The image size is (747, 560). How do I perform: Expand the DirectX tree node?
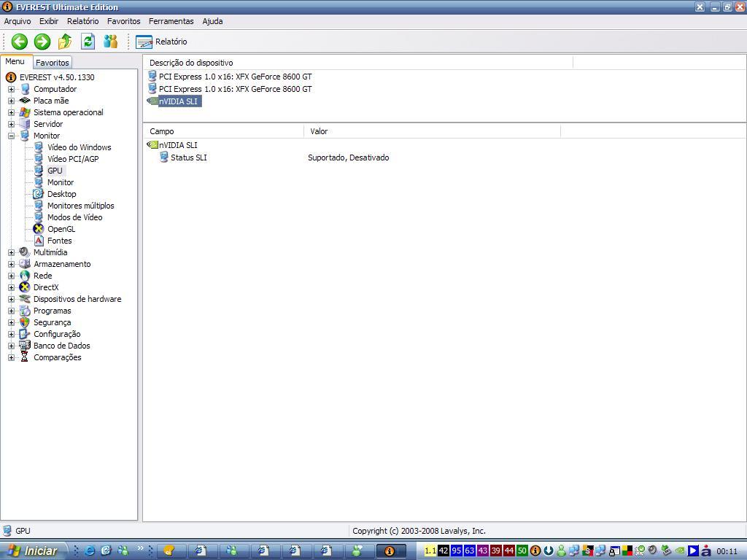click(11, 287)
